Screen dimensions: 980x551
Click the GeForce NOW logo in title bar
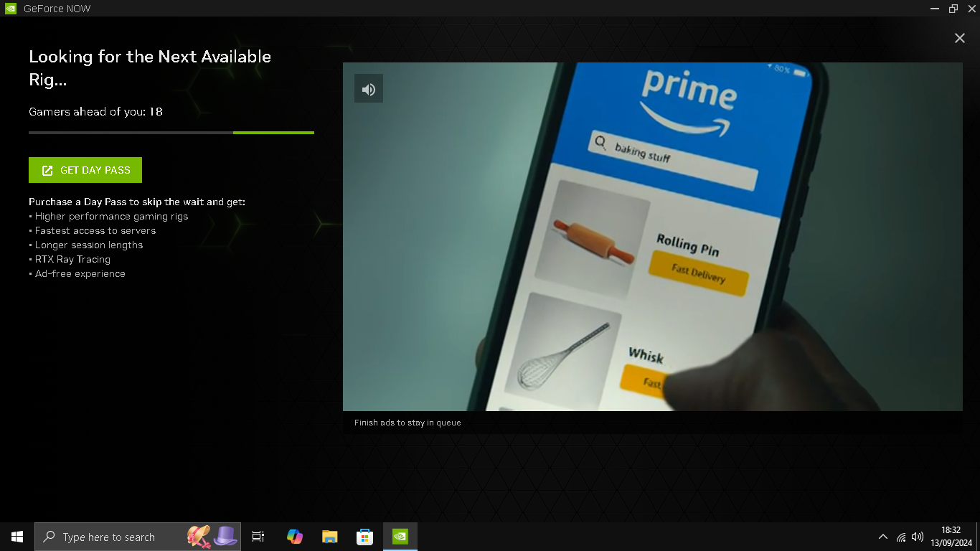coord(11,9)
